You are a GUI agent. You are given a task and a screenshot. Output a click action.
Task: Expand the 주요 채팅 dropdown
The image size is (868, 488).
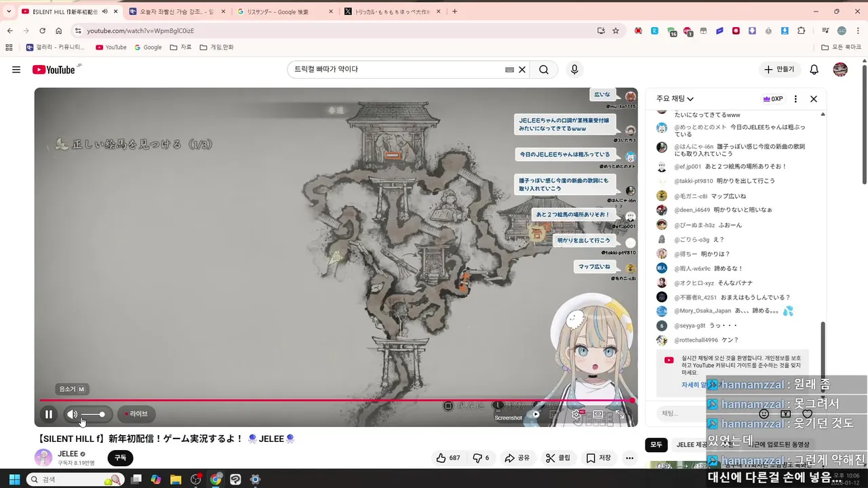coord(675,99)
